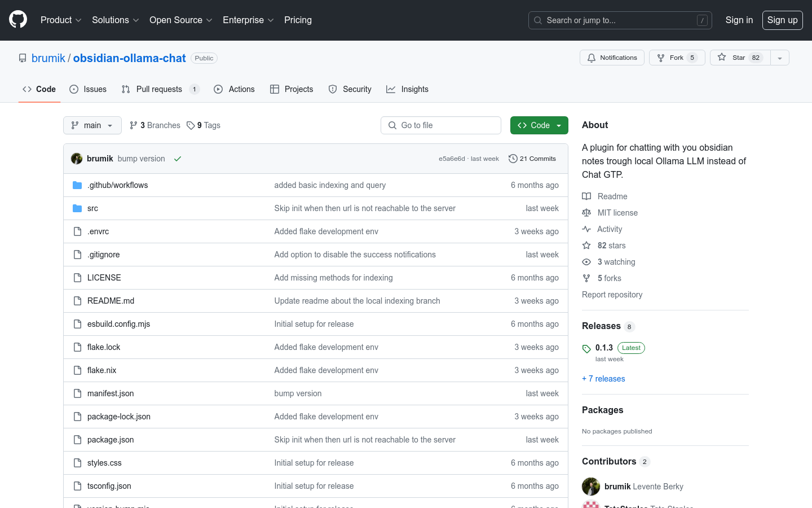Expand the Product menu

click(61, 20)
